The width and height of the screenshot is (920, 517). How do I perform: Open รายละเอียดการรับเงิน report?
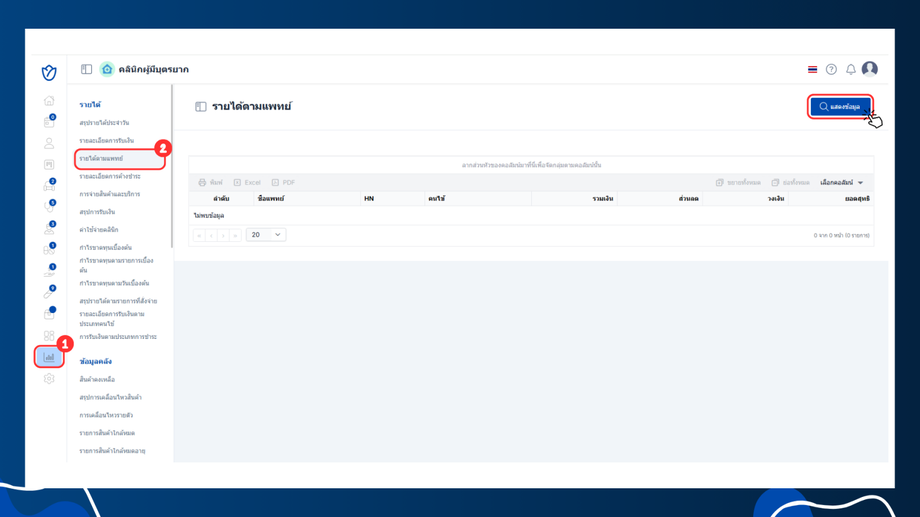tap(107, 140)
